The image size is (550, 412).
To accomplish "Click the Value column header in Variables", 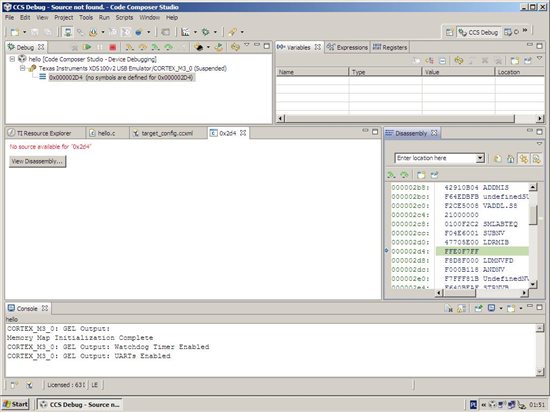I will tap(458, 72).
